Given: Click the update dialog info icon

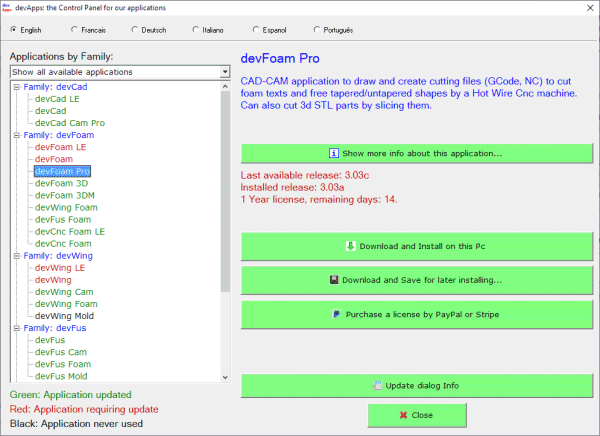Looking at the screenshot, I should click(x=377, y=385).
